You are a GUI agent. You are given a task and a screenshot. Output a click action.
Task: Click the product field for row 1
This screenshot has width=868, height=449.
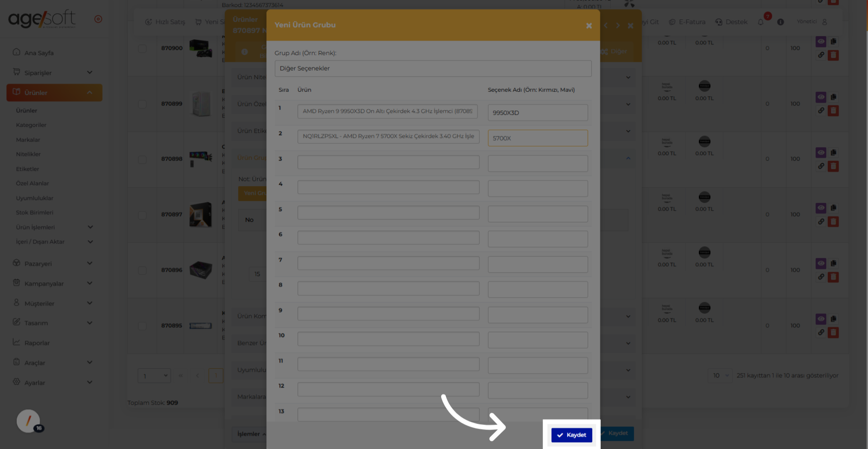387,111
